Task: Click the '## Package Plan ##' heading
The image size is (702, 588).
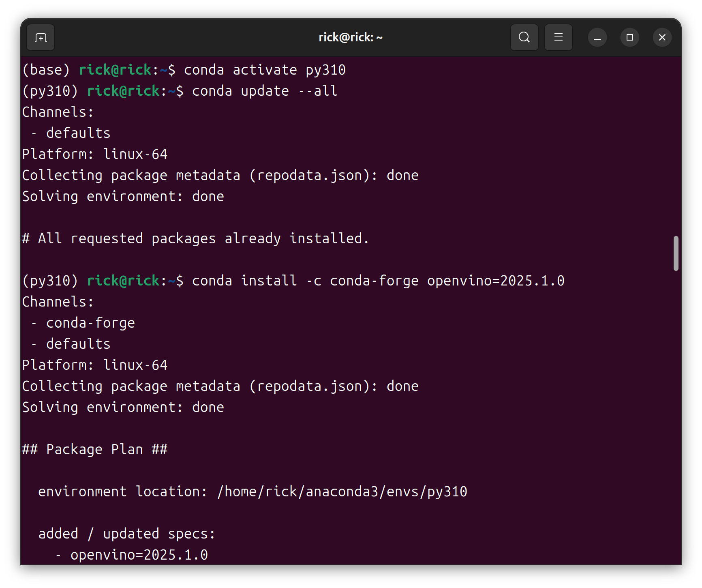Action: [95, 449]
